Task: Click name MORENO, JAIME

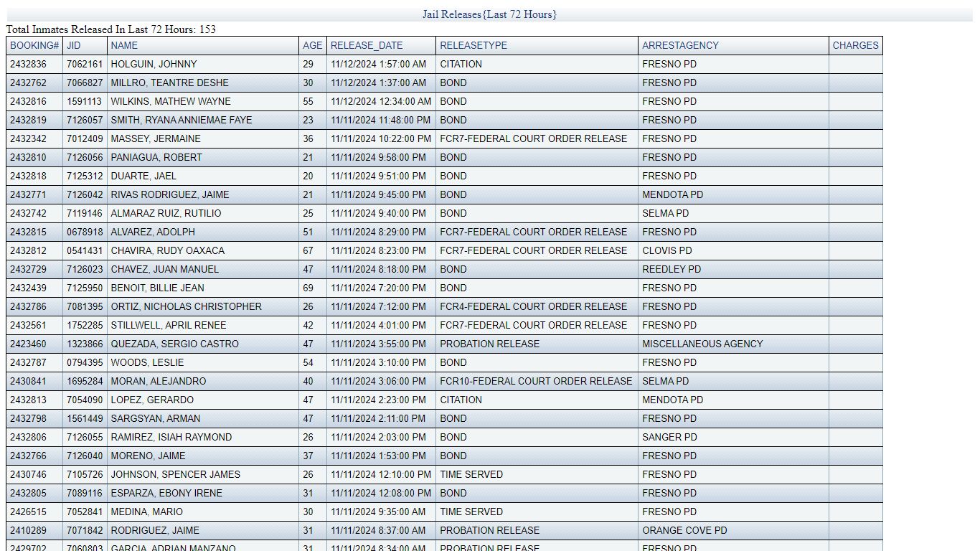Action: coord(148,456)
